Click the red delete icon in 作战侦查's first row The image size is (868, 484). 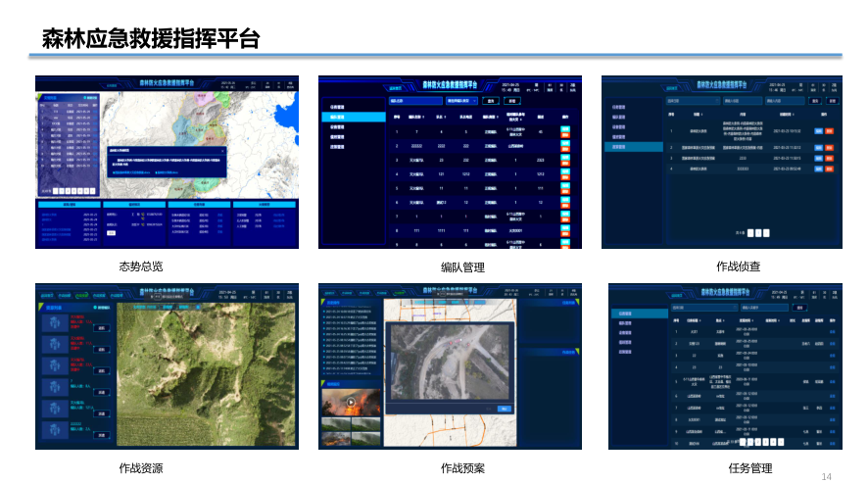point(829,130)
